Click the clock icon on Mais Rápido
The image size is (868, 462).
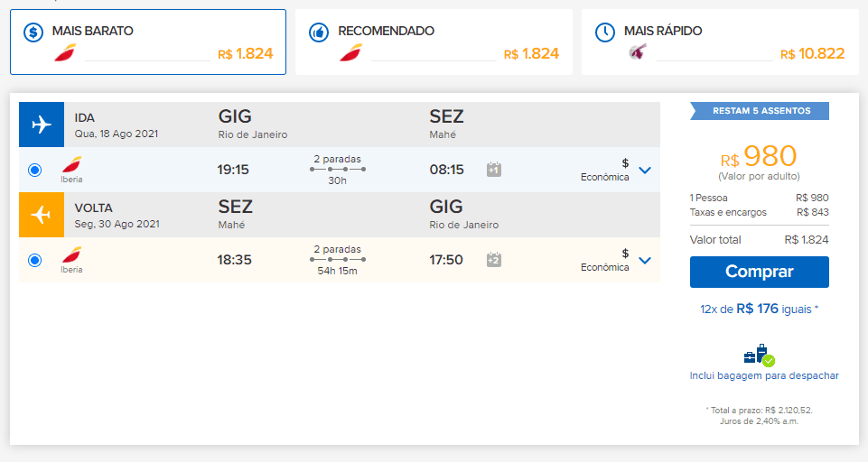point(605,32)
